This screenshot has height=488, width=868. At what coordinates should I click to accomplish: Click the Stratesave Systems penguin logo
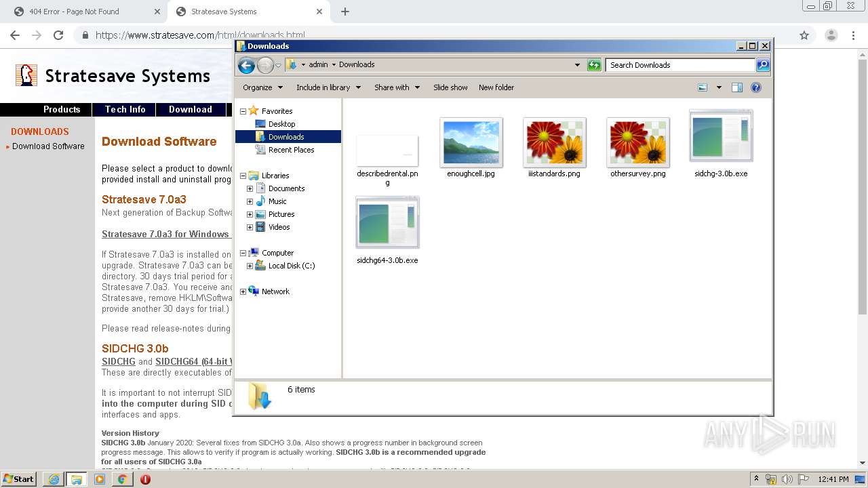(x=26, y=75)
